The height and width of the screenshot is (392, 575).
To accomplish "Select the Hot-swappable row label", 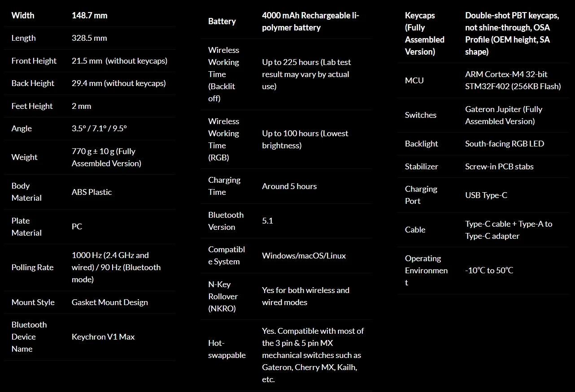I will click(x=227, y=349).
